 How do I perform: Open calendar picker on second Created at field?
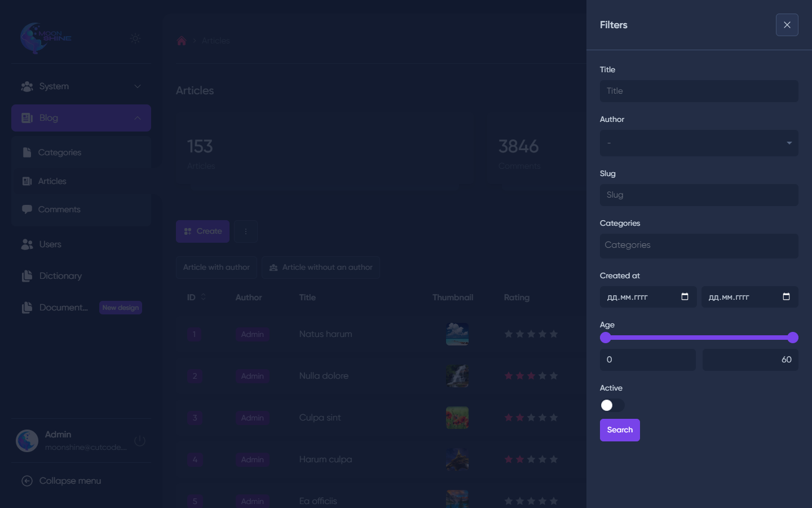point(786,297)
